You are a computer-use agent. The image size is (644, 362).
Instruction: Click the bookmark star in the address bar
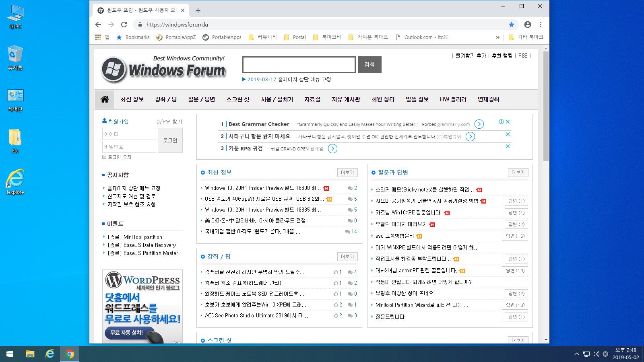512,25
